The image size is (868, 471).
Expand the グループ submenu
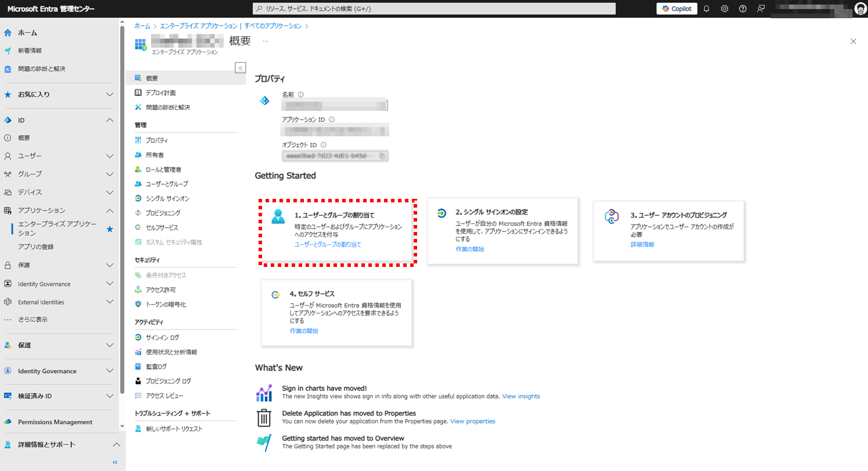(110, 174)
